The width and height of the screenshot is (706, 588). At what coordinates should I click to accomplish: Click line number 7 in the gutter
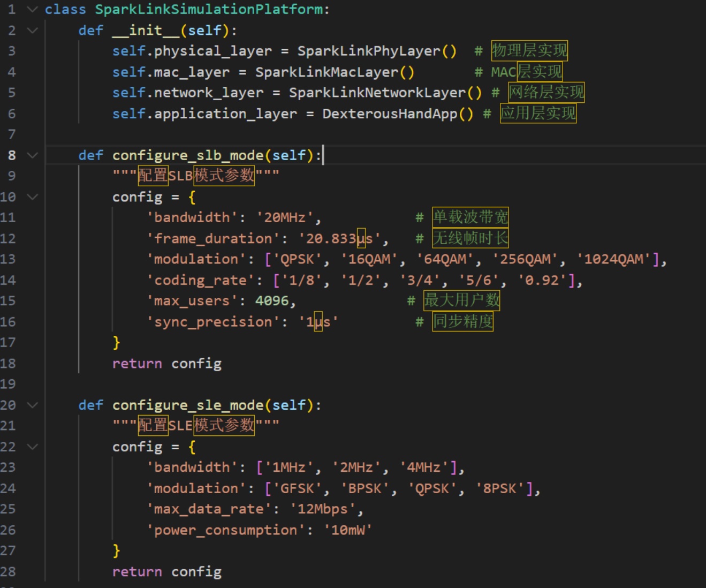point(11,134)
